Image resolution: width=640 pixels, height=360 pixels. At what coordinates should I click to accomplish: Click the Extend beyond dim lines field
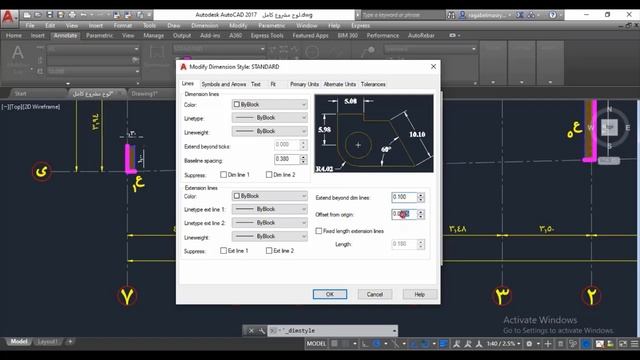[x=404, y=198]
